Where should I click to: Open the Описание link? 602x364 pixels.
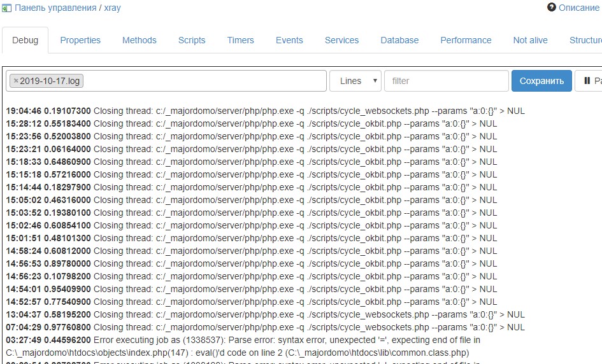tap(578, 8)
